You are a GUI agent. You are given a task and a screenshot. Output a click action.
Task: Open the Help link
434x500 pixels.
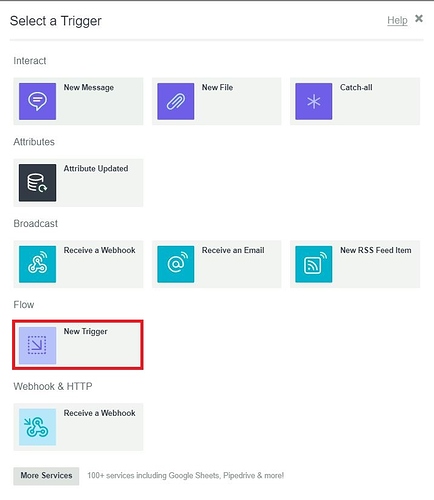tap(397, 20)
